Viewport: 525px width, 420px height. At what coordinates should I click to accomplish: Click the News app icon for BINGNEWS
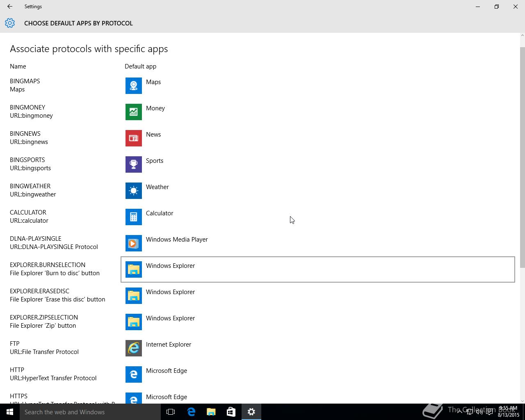[x=134, y=138]
